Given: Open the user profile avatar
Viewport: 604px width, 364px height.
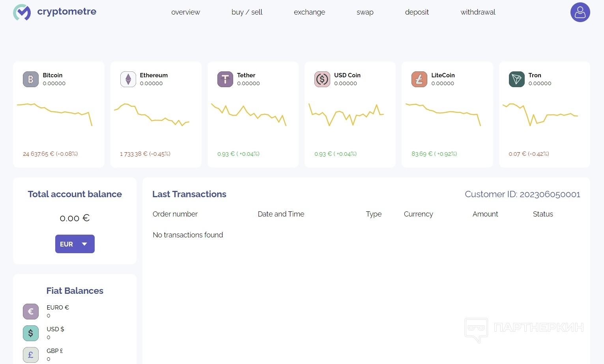Looking at the screenshot, I should (x=580, y=12).
